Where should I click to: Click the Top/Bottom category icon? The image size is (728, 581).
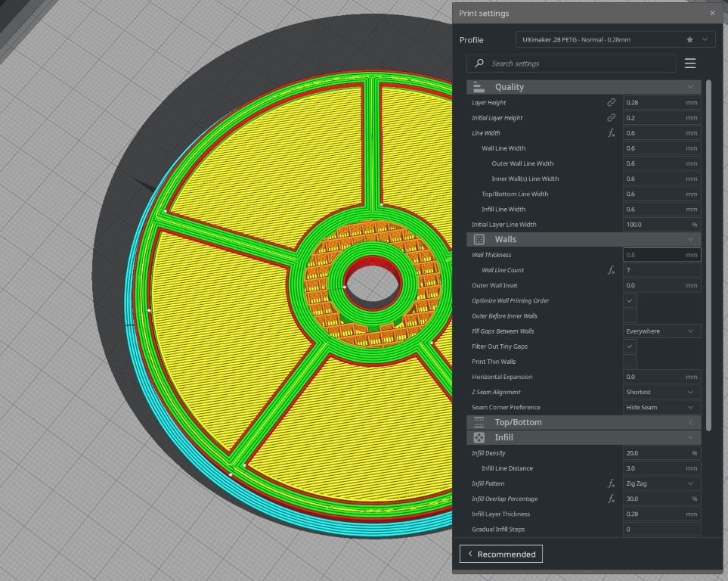(479, 422)
